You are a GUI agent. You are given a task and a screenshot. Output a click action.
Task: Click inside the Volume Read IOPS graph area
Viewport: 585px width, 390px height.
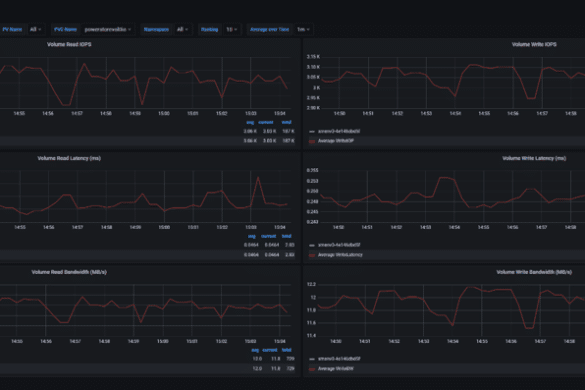tap(146, 83)
